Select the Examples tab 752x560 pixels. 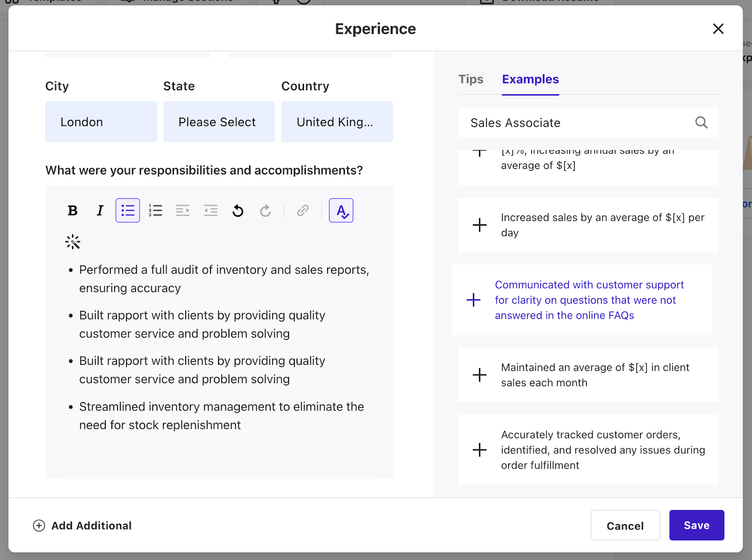pyautogui.click(x=530, y=79)
